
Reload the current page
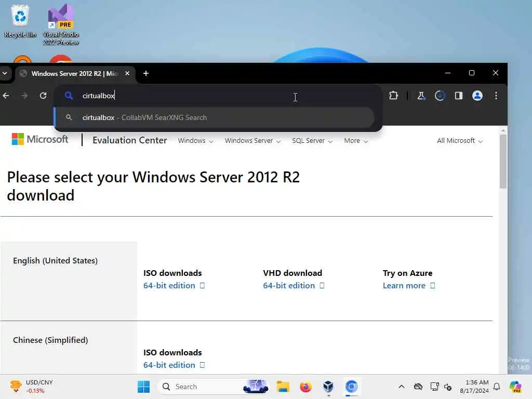click(43, 96)
